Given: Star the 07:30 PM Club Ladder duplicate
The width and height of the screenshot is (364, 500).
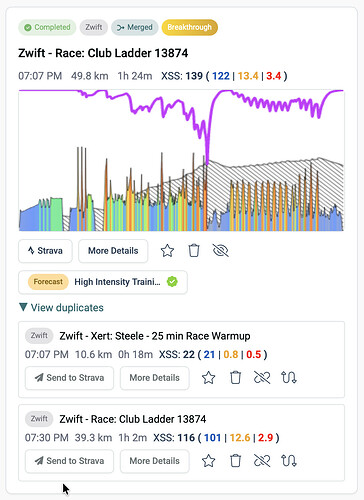Looking at the screenshot, I should click(x=209, y=461).
